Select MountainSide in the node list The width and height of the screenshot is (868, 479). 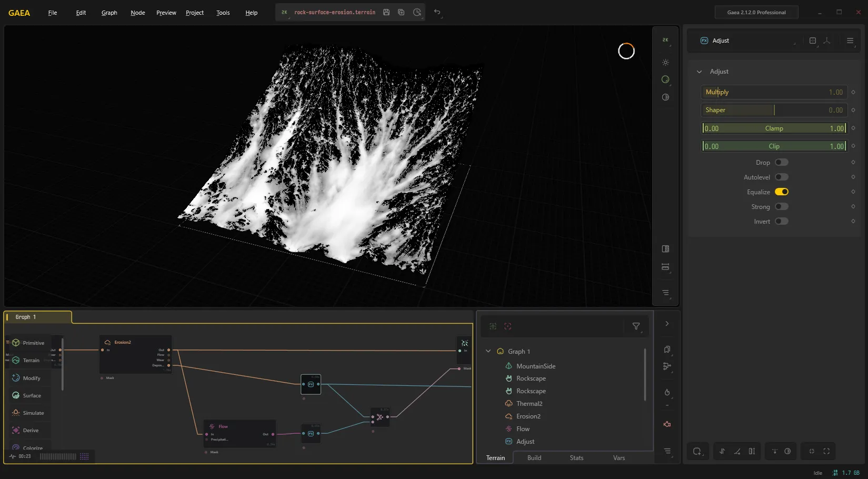536,366
